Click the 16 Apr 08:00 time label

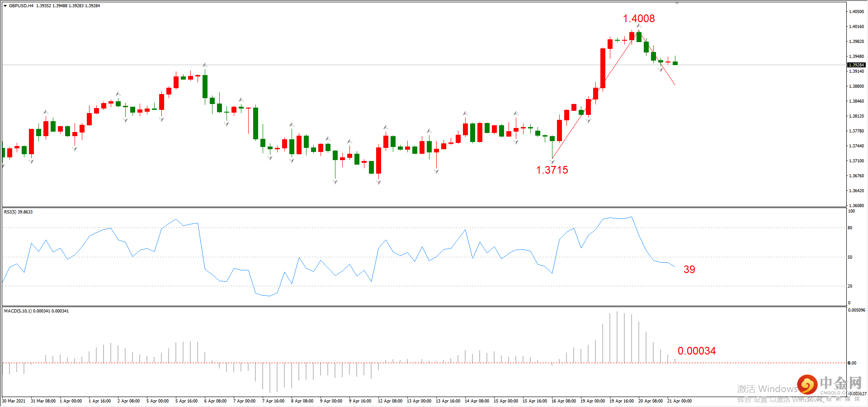564,401
